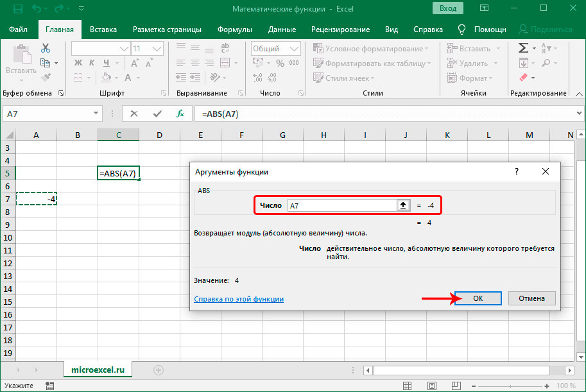Click the collapse dialog arrow beside Число field

pyautogui.click(x=403, y=205)
